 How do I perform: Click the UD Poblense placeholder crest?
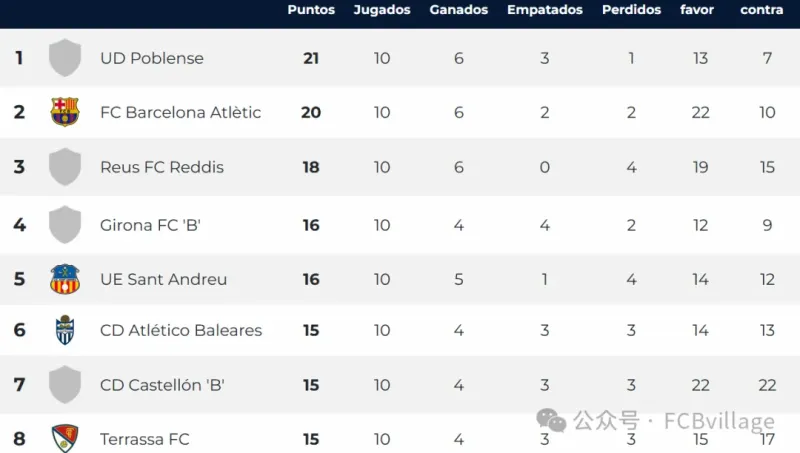click(65, 58)
